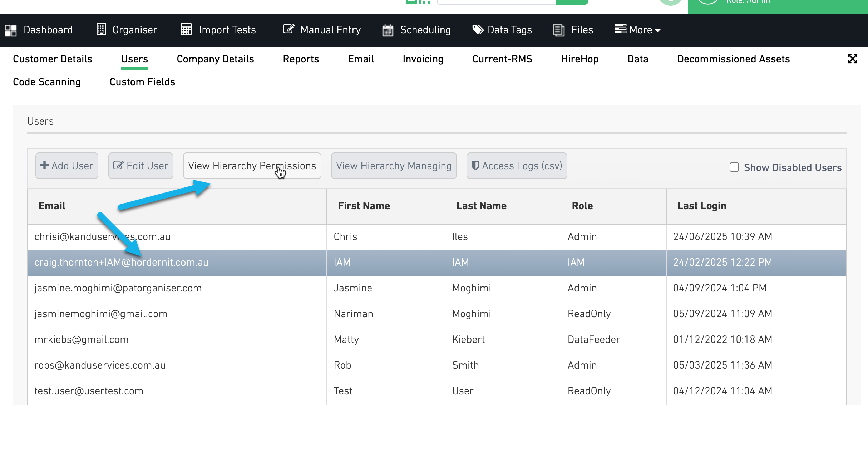Select the robs@kanduservices.com.au row
The height and width of the screenshot is (450, 868).
[437, 366]
